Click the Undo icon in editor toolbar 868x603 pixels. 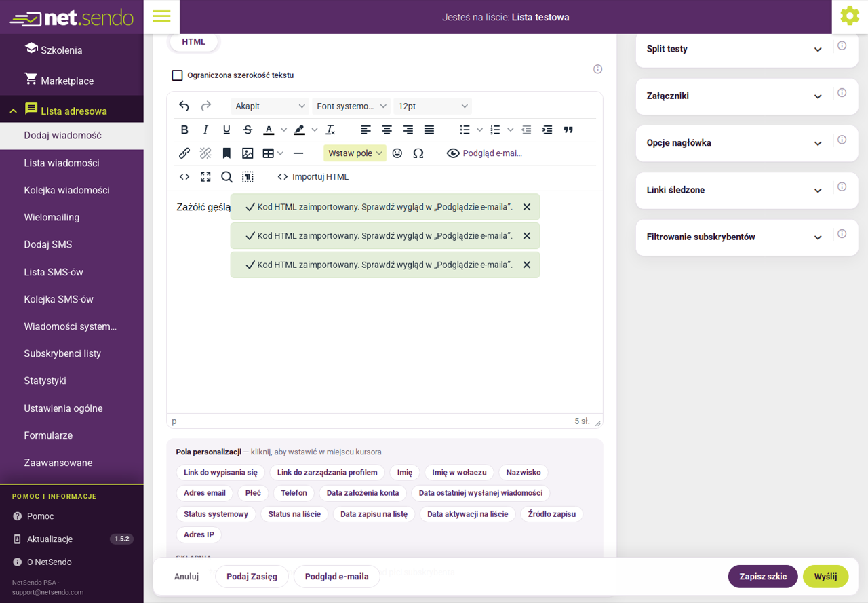tap(184, 106)
